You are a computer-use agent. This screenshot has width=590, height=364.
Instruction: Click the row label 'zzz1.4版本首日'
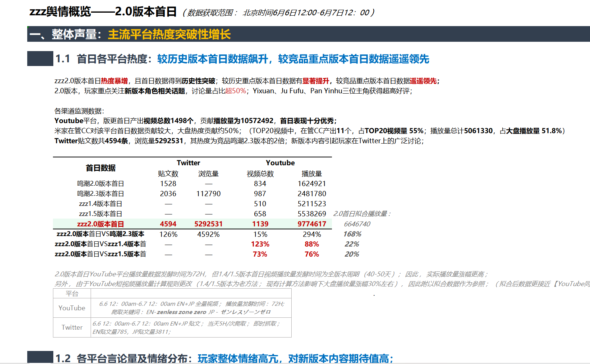click(101, 204)
